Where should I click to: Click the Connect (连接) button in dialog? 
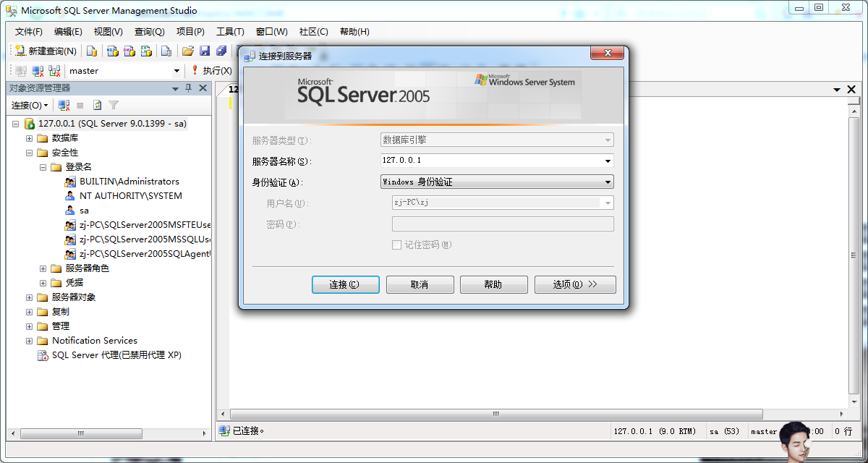pos(346,284)
